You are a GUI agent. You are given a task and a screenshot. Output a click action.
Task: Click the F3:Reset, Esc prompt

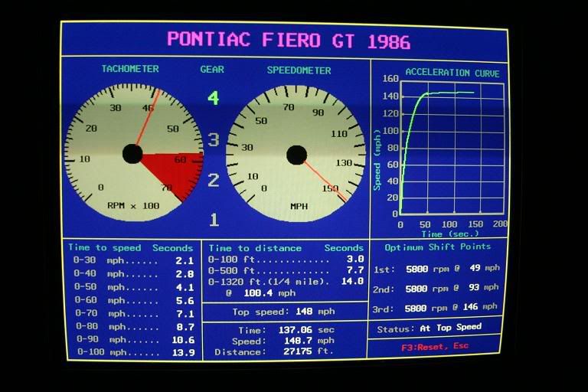click(436, 346)
